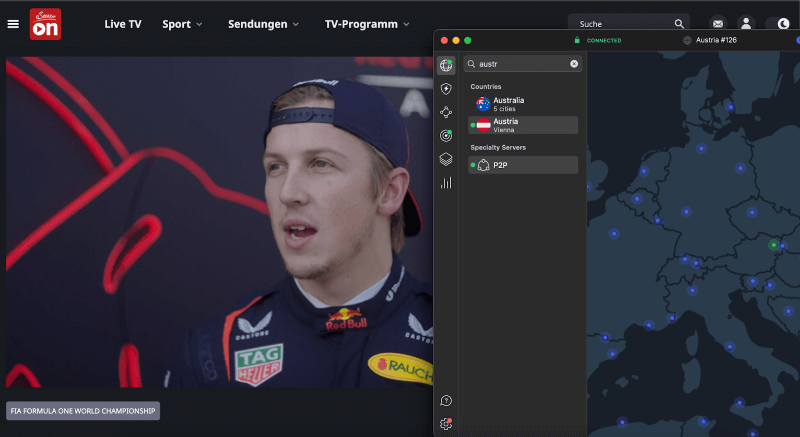800x437 pixels.
Task: Select the P2P specialty server
Action: point(523,165)
